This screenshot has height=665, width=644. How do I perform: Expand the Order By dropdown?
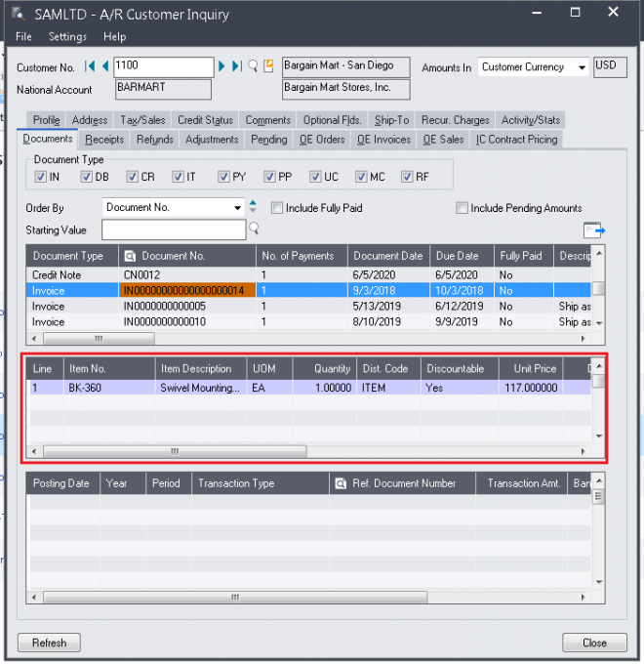pyautogui.click(x=238, y=207)
